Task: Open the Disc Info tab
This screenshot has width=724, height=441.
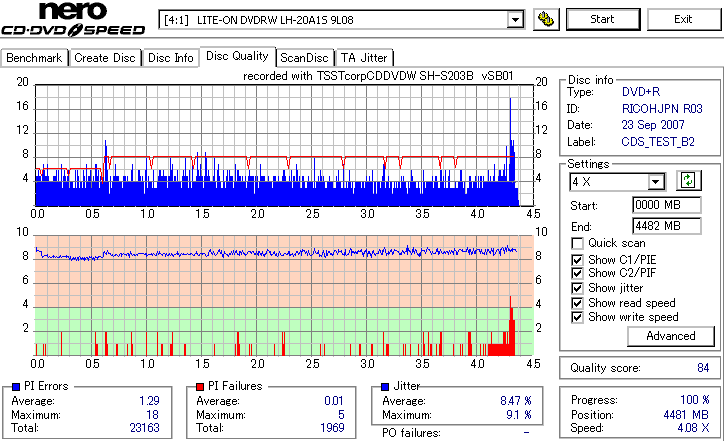Action: click(170, 58)
